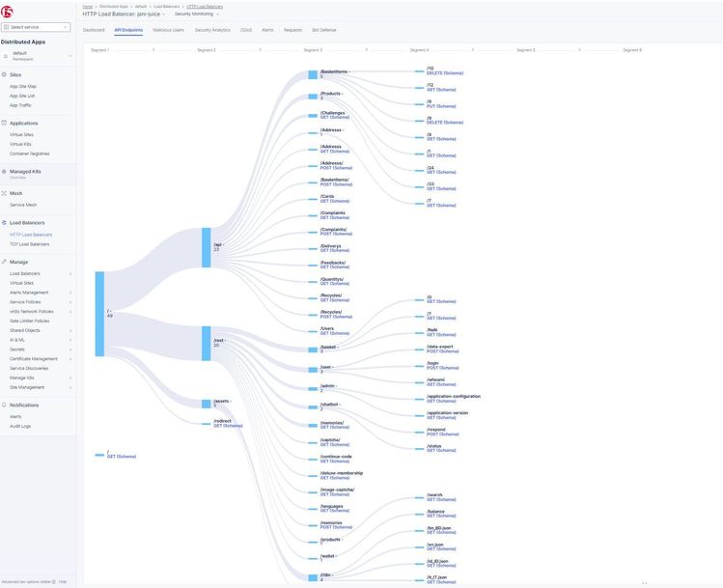Select the /assets node bar
Screen dimensions: 723x588
click(x=207, y=404)
